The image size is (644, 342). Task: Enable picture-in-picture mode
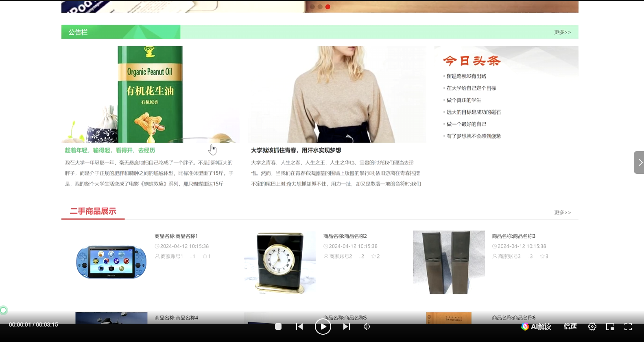pos(610,327)
